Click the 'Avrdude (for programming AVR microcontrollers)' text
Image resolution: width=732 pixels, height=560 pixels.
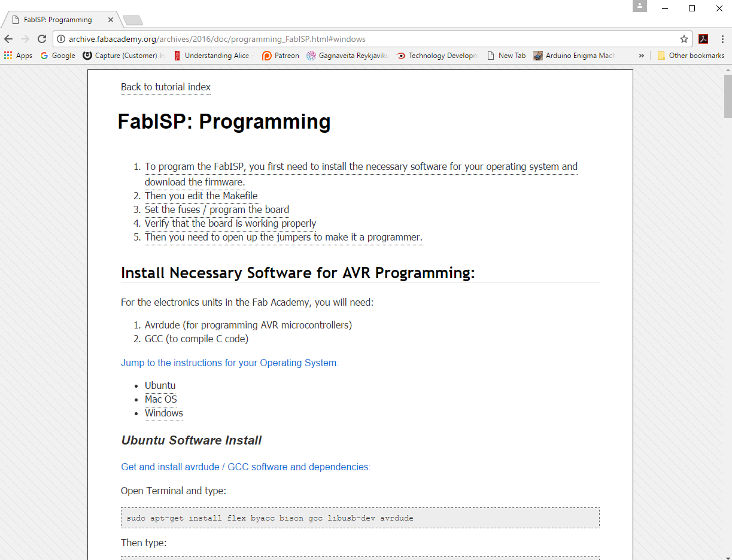tap(248, 325)
